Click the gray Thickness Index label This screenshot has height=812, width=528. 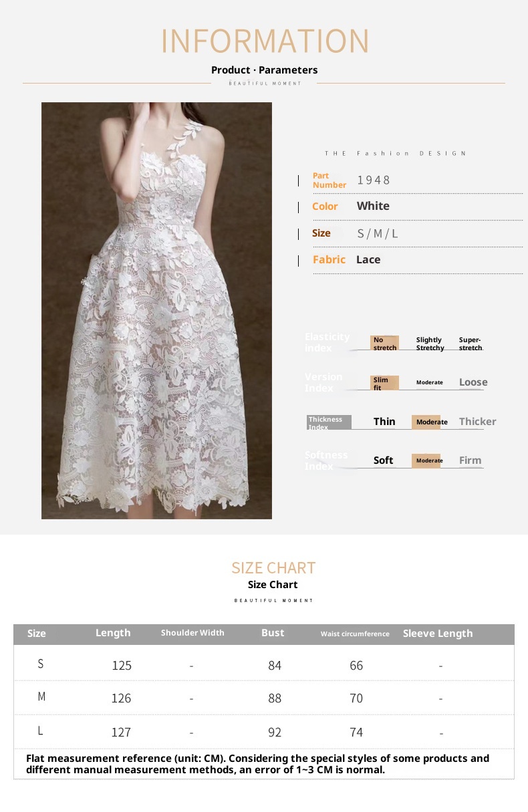(329, 422)
